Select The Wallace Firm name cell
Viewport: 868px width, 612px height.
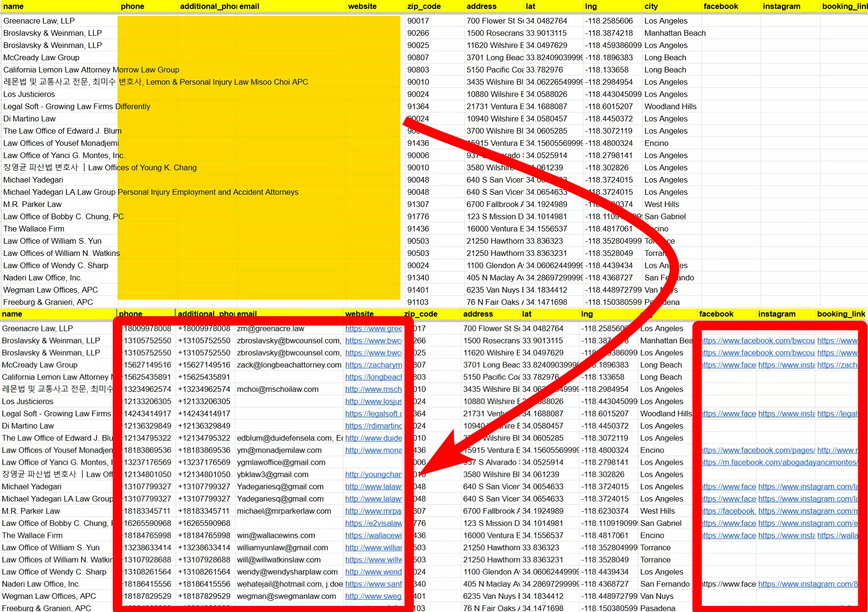pyautogui.click(x=33, y=229)
